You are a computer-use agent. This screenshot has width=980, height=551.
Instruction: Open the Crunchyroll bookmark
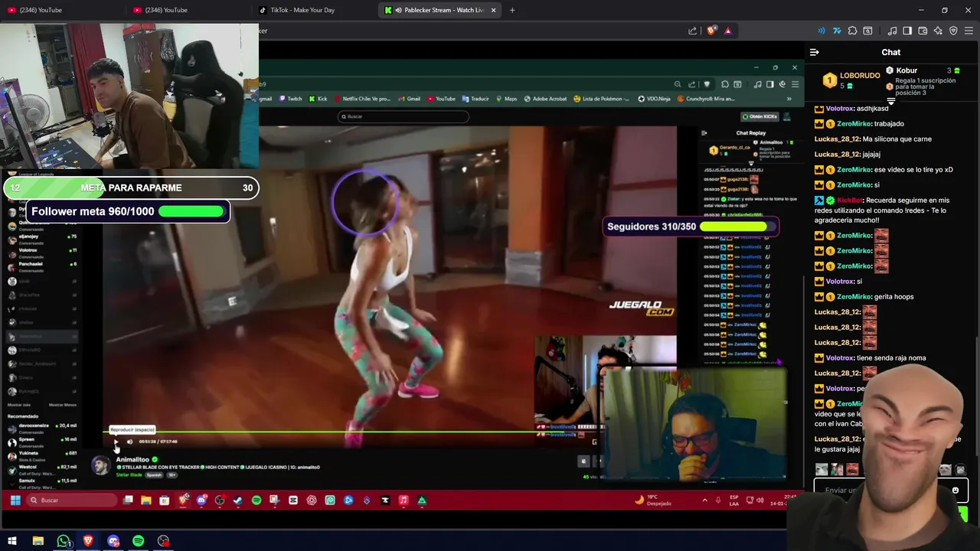tap(705, 99)
